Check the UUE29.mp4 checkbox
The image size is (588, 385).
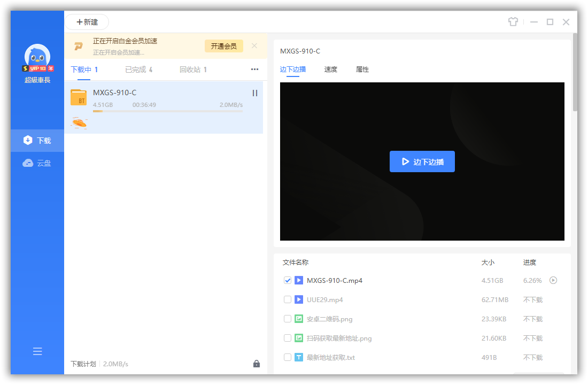tap(287, 299)
